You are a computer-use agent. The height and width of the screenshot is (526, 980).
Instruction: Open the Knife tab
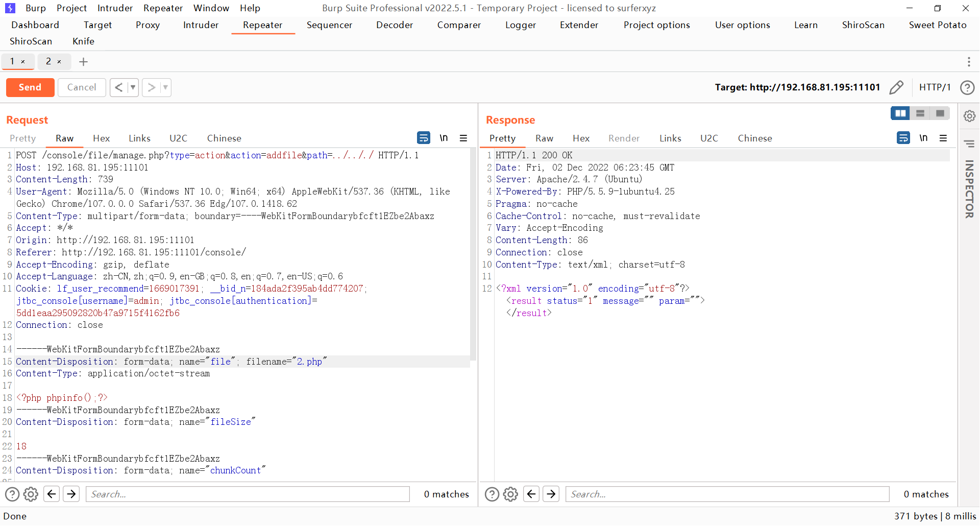point(84,41)
